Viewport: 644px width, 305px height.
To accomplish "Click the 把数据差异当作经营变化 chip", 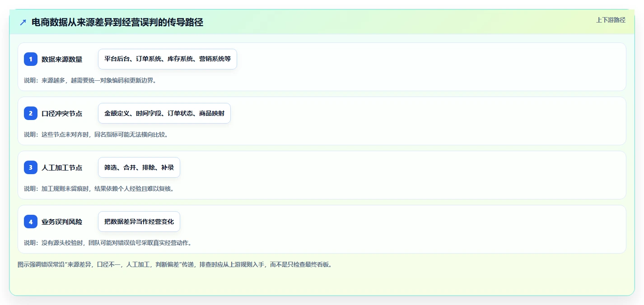I will coord(139,222).
